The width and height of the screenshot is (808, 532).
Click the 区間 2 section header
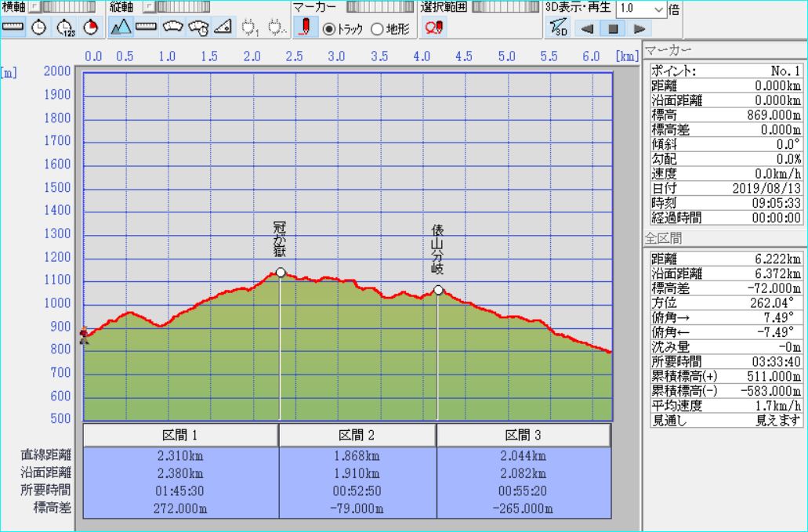(x=357, y=436)
